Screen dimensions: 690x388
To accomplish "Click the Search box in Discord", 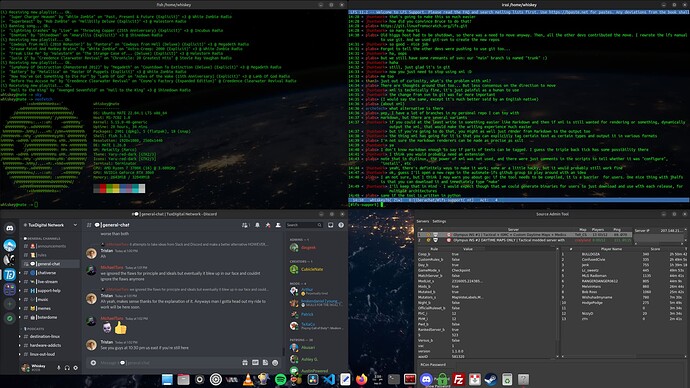I will click(304, 225).
